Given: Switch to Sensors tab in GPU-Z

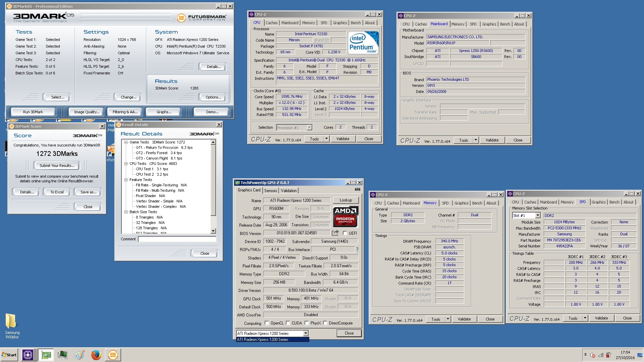Looking at the screenshot, I should [271, 190].
